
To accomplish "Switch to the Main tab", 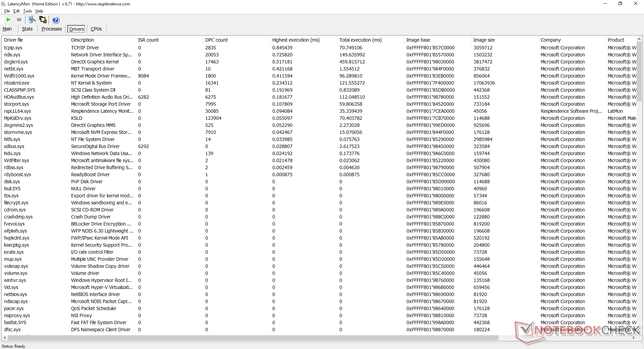I will (x=7, y=29).
